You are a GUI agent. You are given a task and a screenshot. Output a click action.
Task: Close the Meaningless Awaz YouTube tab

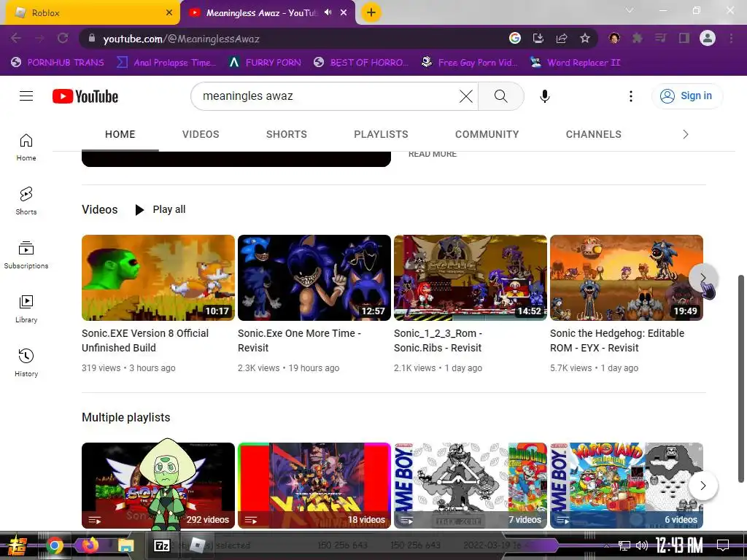pos(344,13)
